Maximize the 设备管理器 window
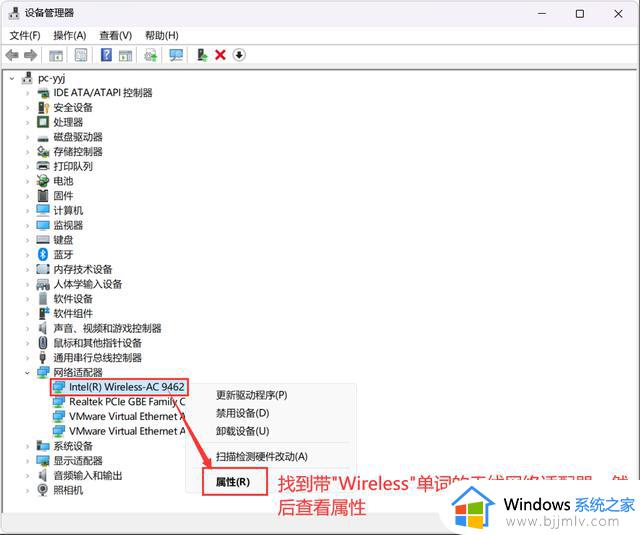Screen dimensions: 640x535 click(580, 13)
